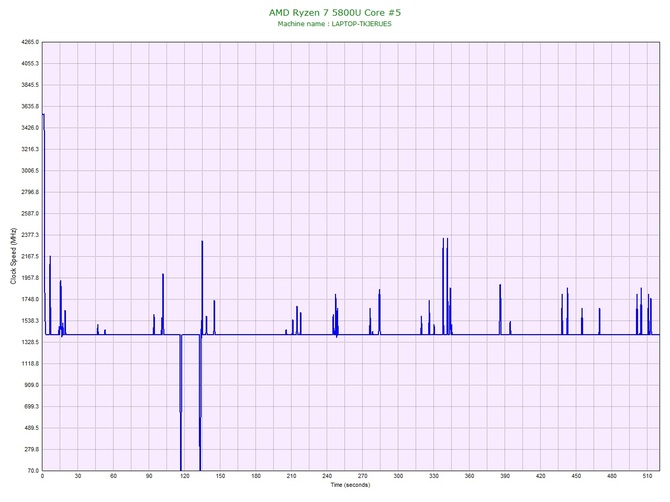The image size is (670, 502).
Task: Click the 699.3 y-axis value
Action: pyautogui.click(x=31, y=407)
